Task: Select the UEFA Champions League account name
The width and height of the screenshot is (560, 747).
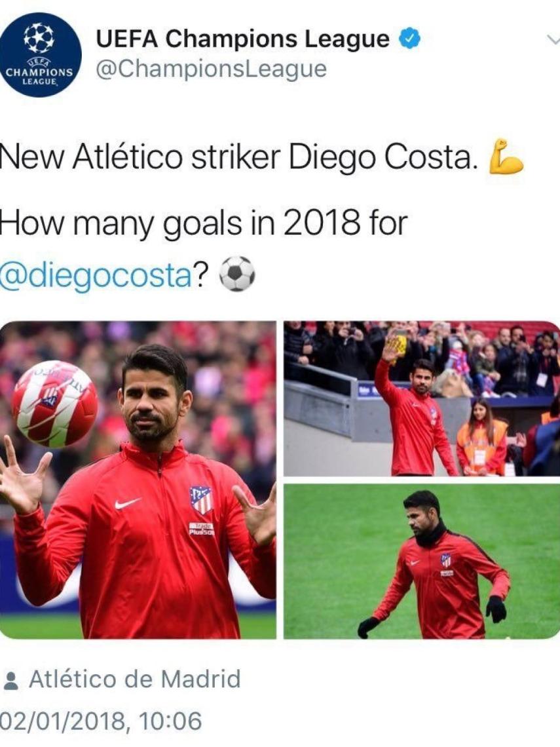Action: click(243, 39)
